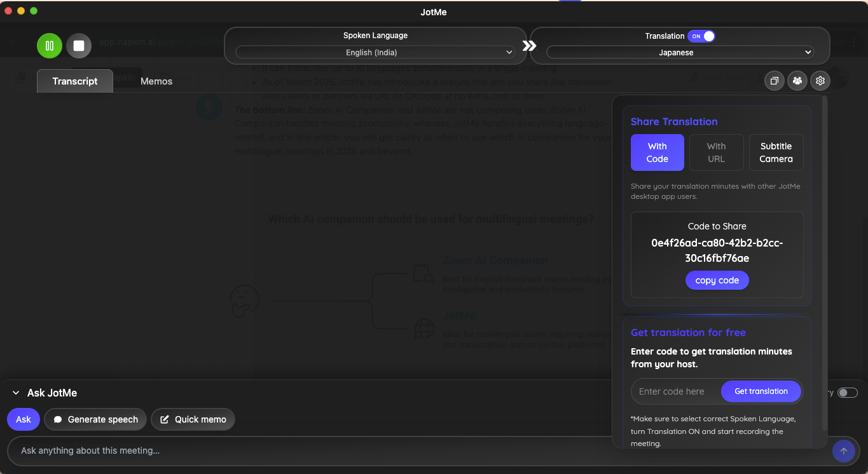The image size is (868, 474).
Task: Click the double-arrow icon between language boxes
Action: [x=529, y=46]
